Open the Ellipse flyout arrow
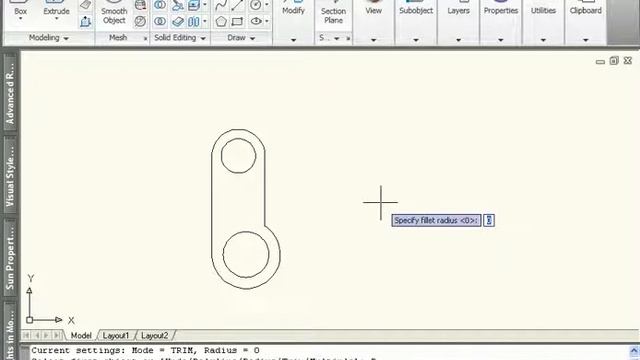The image size is (640, 360). pos(267,21)
